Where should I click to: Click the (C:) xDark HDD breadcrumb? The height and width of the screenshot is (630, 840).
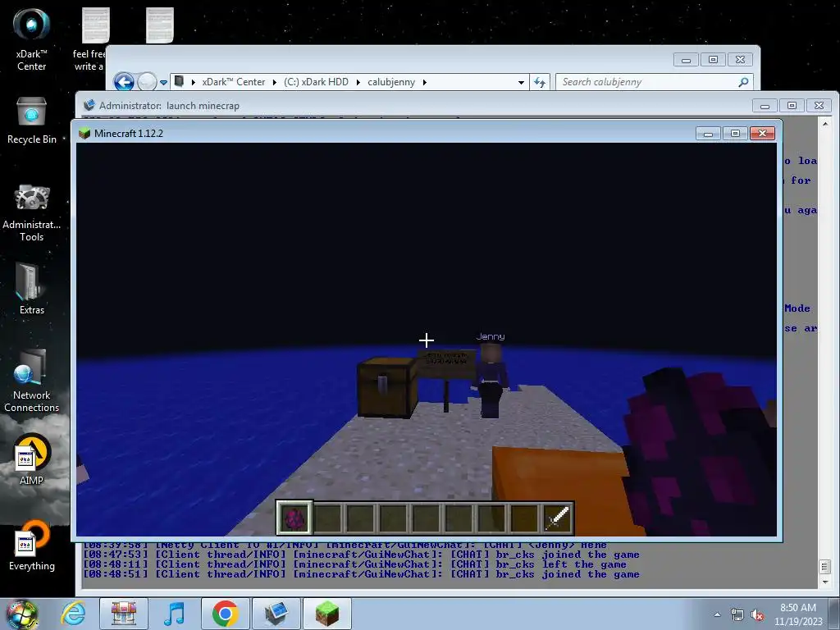pos(316,82)
